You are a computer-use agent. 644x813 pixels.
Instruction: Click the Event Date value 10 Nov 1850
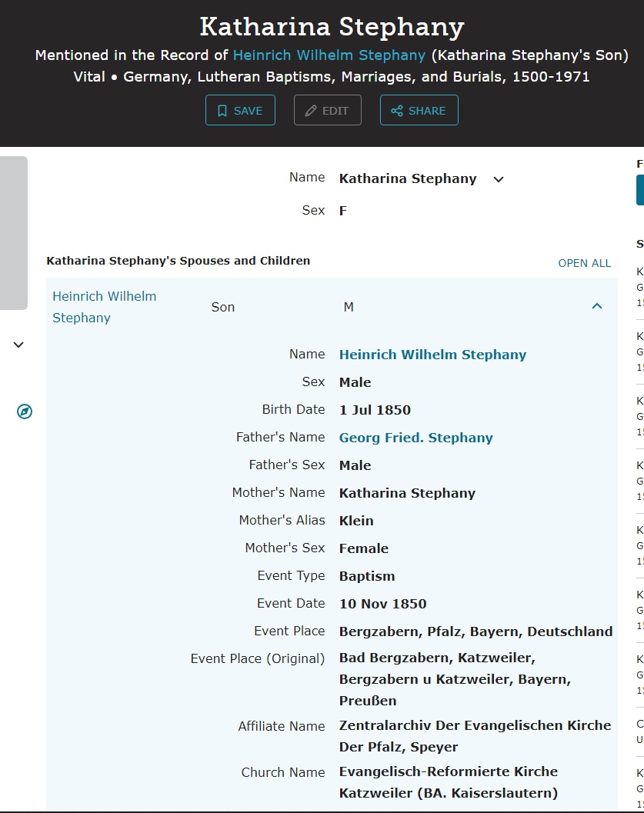coord(382,604)
